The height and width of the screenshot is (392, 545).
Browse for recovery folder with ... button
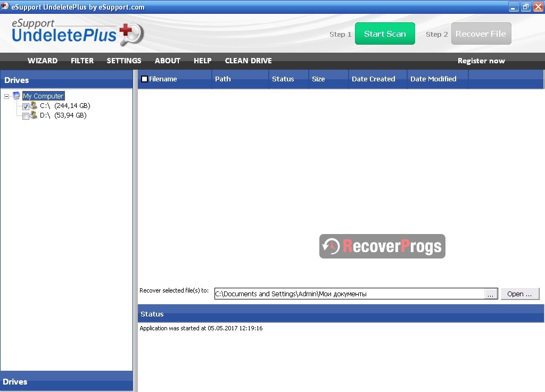point(490,294)
